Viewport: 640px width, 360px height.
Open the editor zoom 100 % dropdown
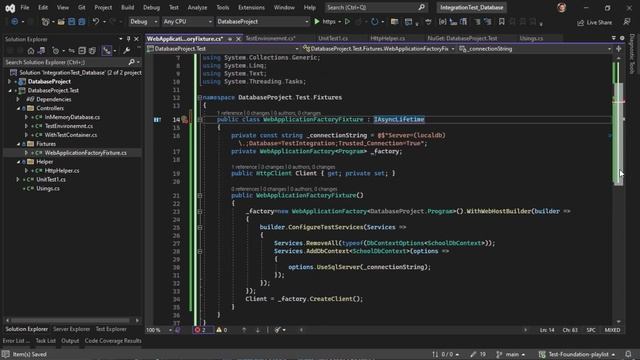coord(159,330)
